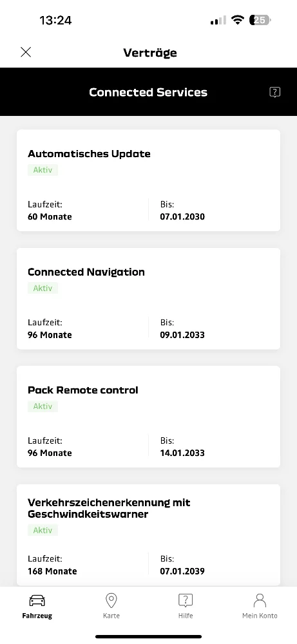Open the Hilfe question bubble icon
Viewport: 297px width, 644px height.
186,600
